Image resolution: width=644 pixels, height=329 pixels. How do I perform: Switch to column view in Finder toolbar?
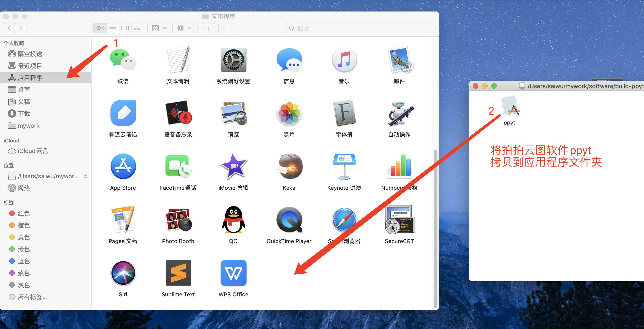click(x=125, y=28)
